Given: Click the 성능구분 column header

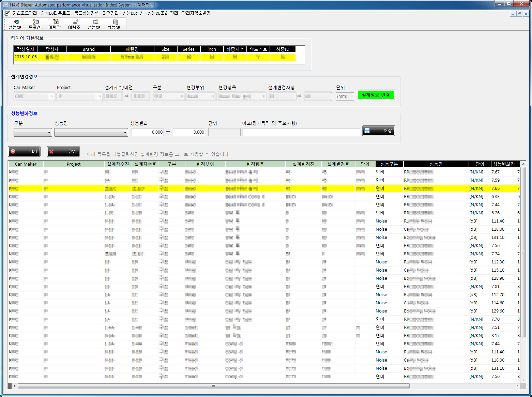Looking at the screenshot, I should [x=389, y=164].
